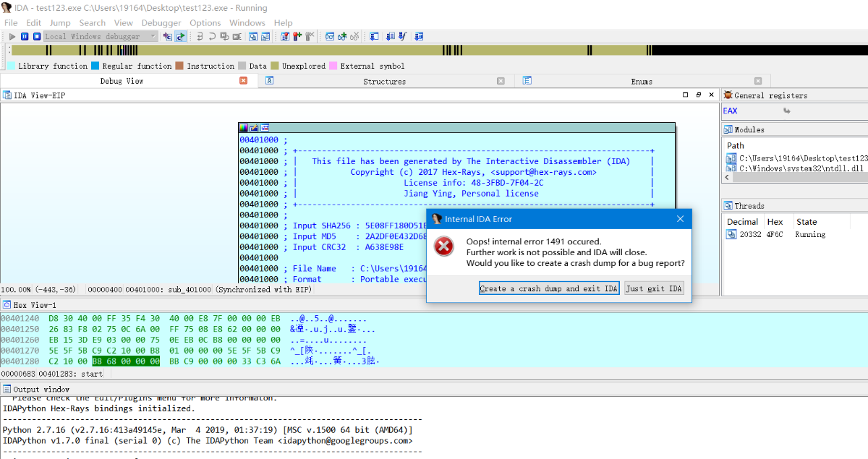Pause the running process
Image resolution: width=868 pixels, height=459 pixels.
click(25, 36)
